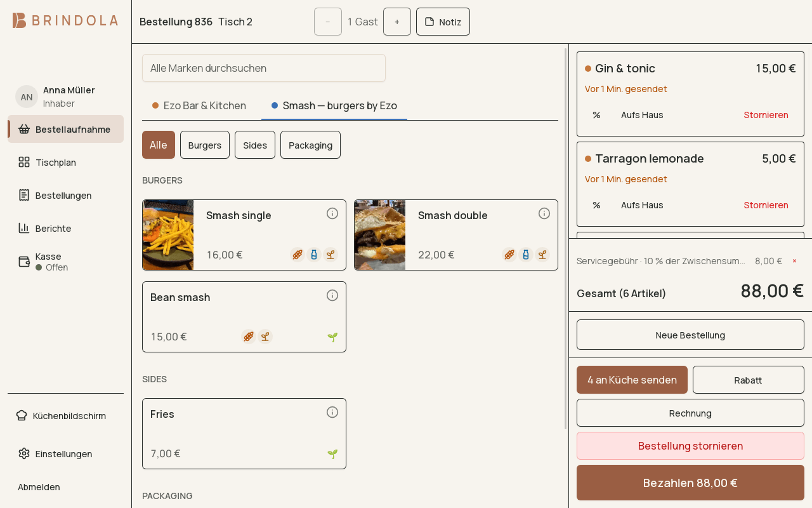Open Bestellungen page
The height and width of the screenshot is (508, 812).
coord(65,195)
